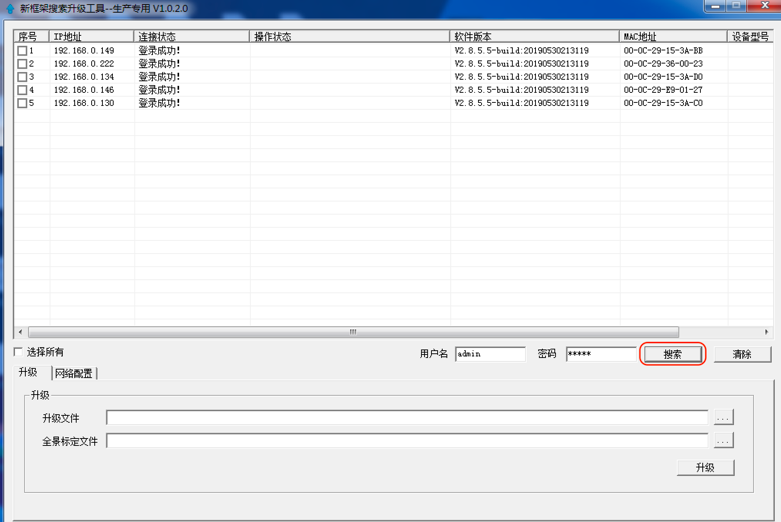Screen dimensions: 781x522
Task: Select IP address 192.168.0.222
Action: click(84, 64)
